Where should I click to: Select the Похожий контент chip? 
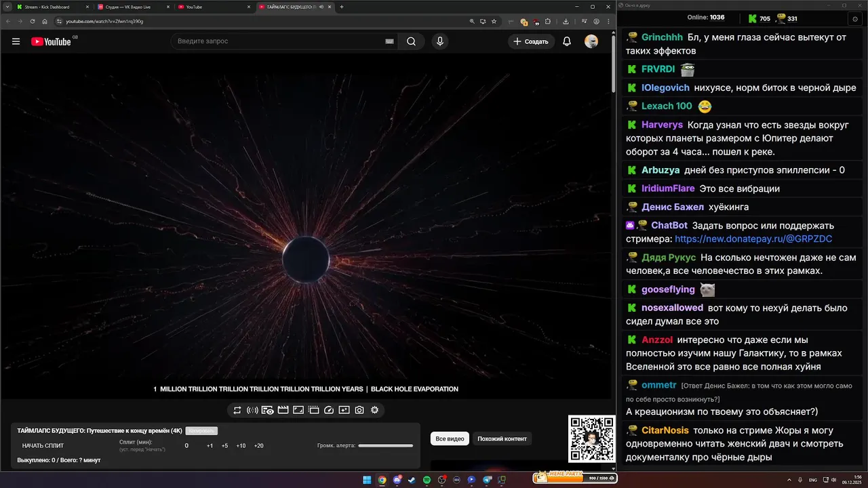(x=502, y=439)
